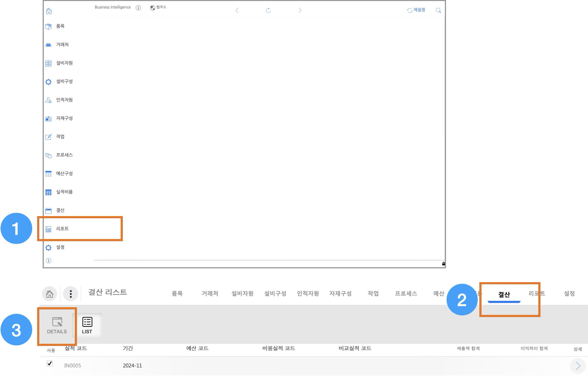Select 거래처 in the sidebar
The width and height of the screenshot is (588, 376).
(x=62, y=45)
